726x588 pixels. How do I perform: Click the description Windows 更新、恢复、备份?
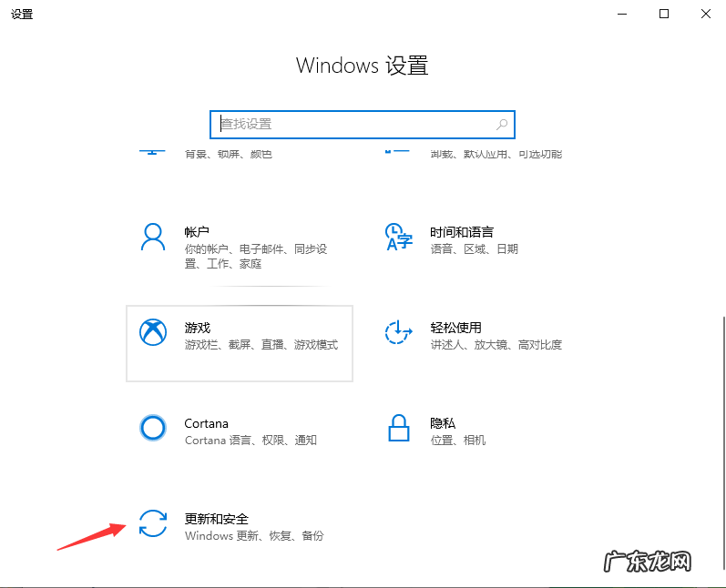click(x=254, y=536)
